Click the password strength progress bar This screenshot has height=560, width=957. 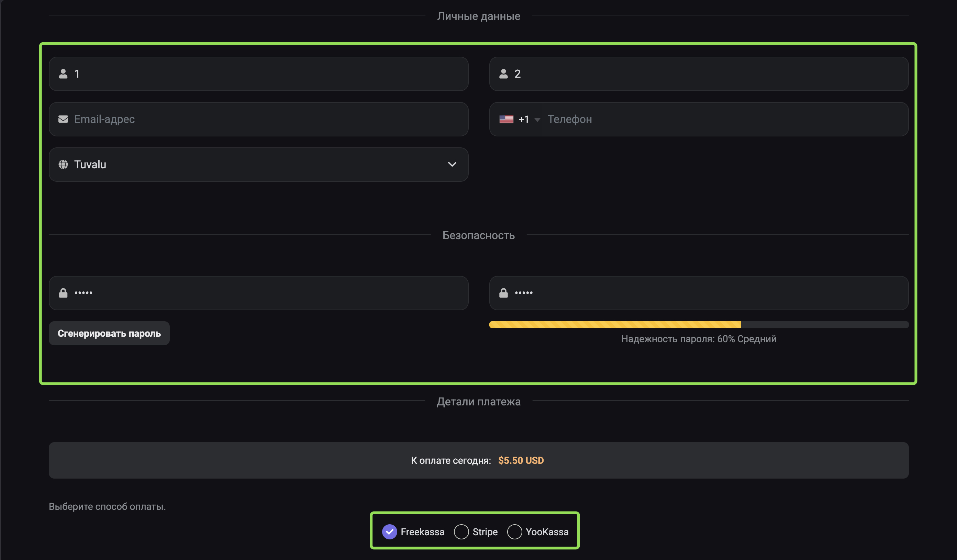coord(699,325)
